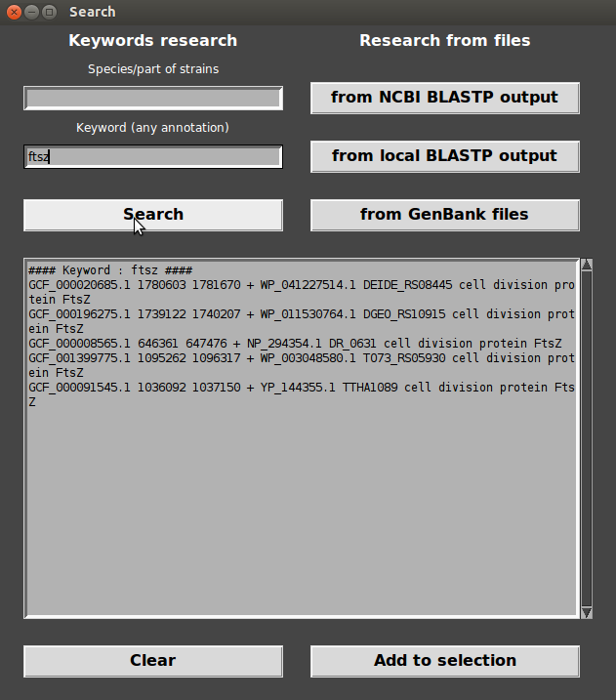
Task: Click the '#### Keyword : ftsz ####' header line
Action: click(x=110, y=270)
